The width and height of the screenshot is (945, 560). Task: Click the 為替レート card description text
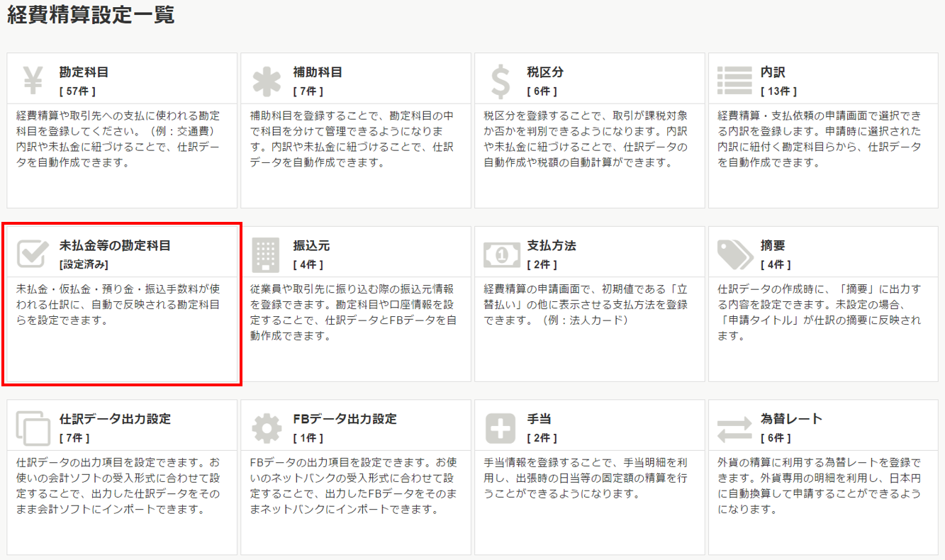[820, 486]
